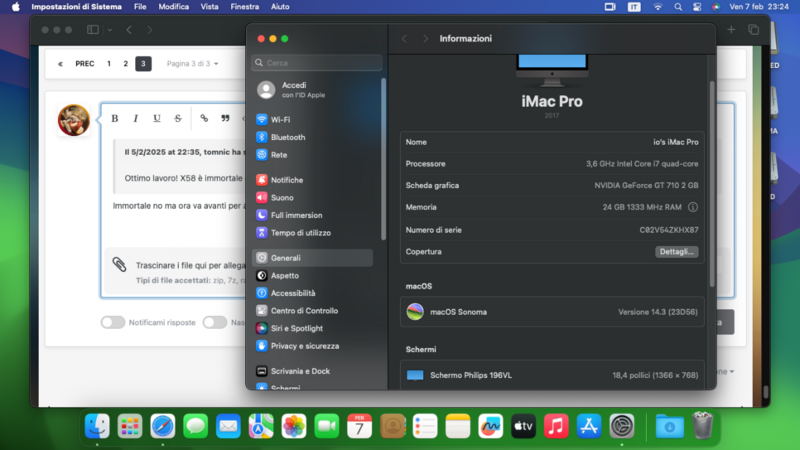Open the Vista menu in menu bar

click(209, 6)
